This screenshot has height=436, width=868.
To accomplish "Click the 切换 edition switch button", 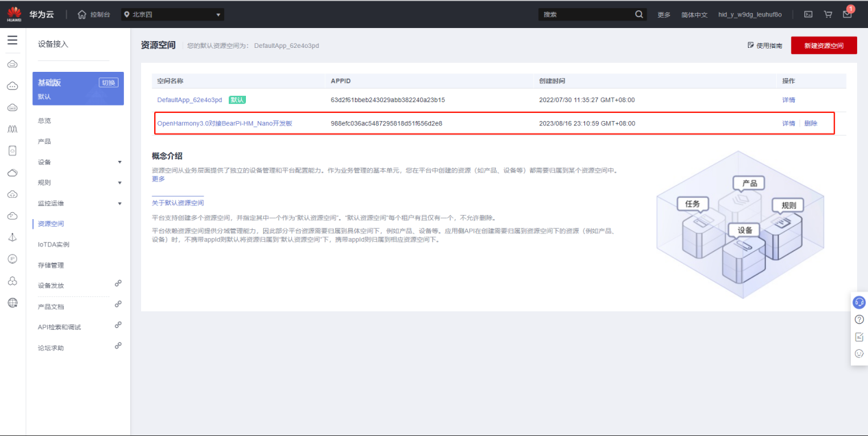I will click(x=108, y=82).
